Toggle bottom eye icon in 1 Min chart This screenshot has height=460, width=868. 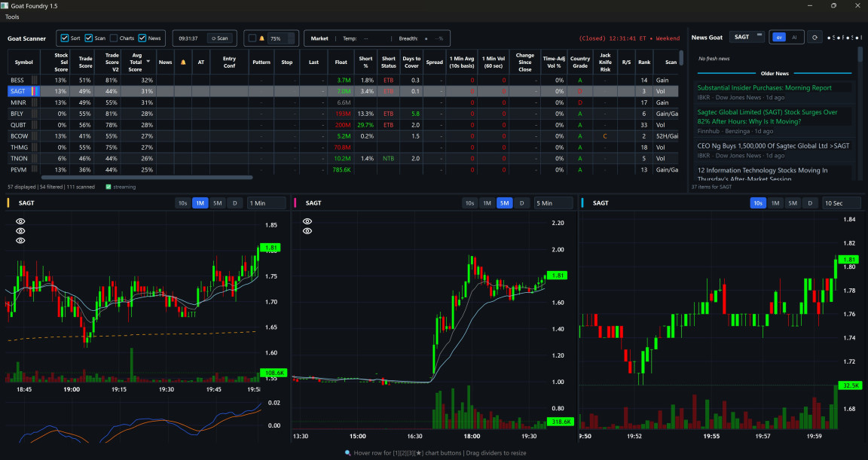(x=20, y=240)
